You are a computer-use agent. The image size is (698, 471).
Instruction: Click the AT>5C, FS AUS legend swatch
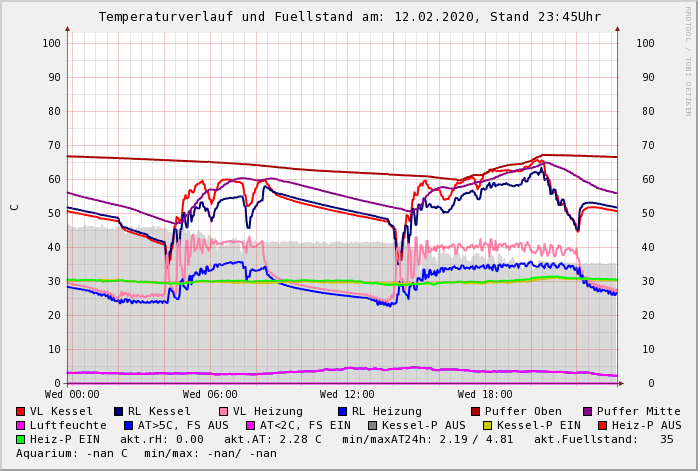(x=129, y=425)
